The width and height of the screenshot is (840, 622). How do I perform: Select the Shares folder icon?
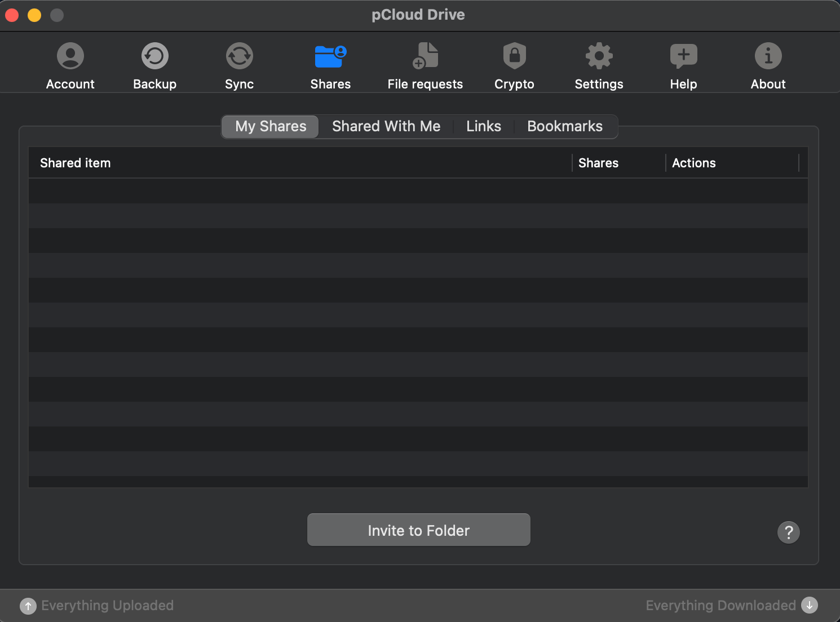point(330,56)
